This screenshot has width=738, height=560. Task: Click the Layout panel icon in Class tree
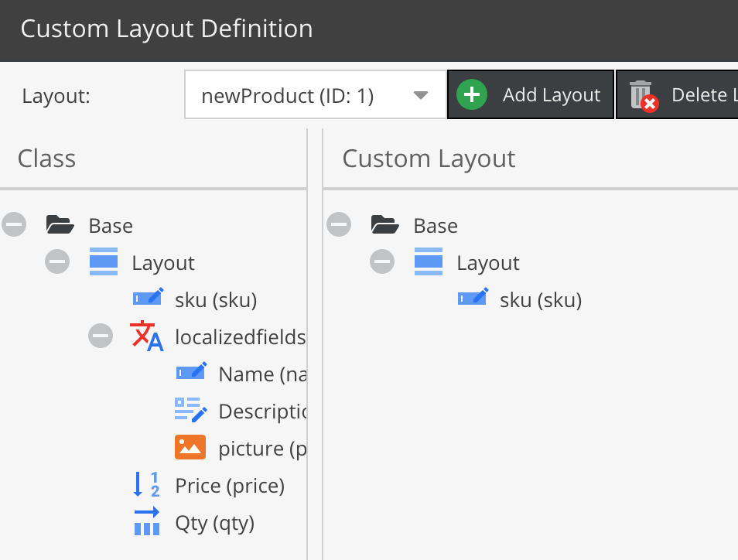coord(104,261)
